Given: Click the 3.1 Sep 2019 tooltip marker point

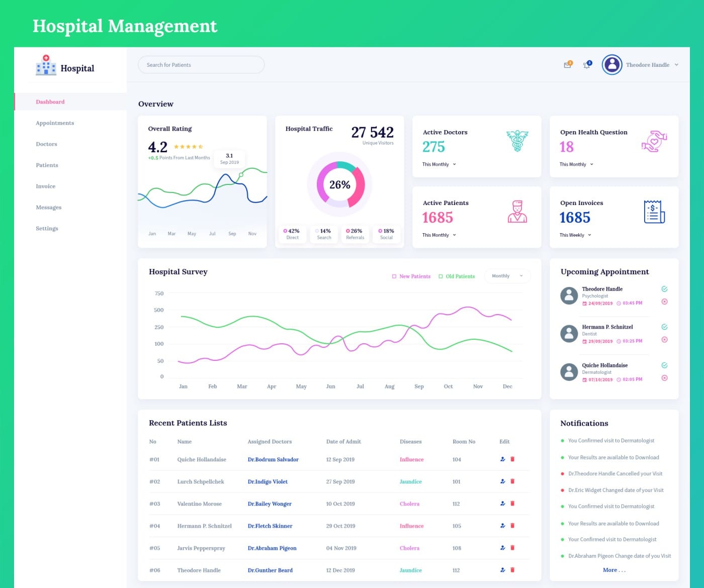Looking at the screenshot, I should tap(241, 175).
